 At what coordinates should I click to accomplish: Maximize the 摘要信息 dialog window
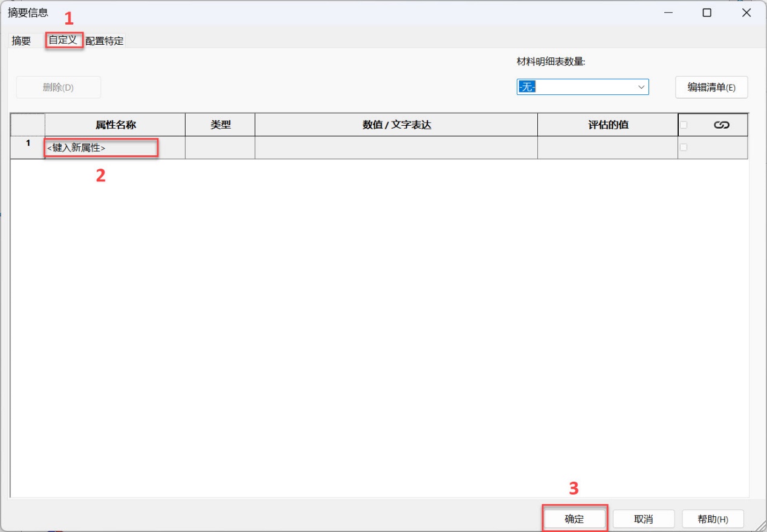(x=707, y=13)
